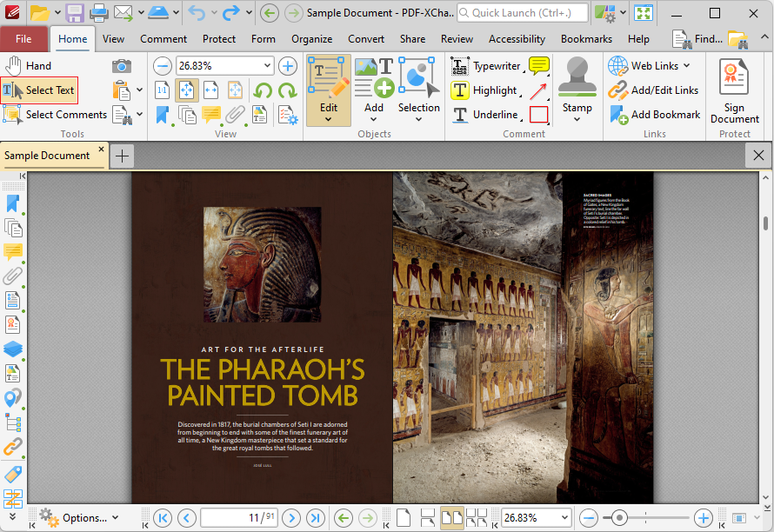The width and height of the screenshot is (774, 532).
Task: Click the status bar zoom in plus
Action: coord(704,518)
